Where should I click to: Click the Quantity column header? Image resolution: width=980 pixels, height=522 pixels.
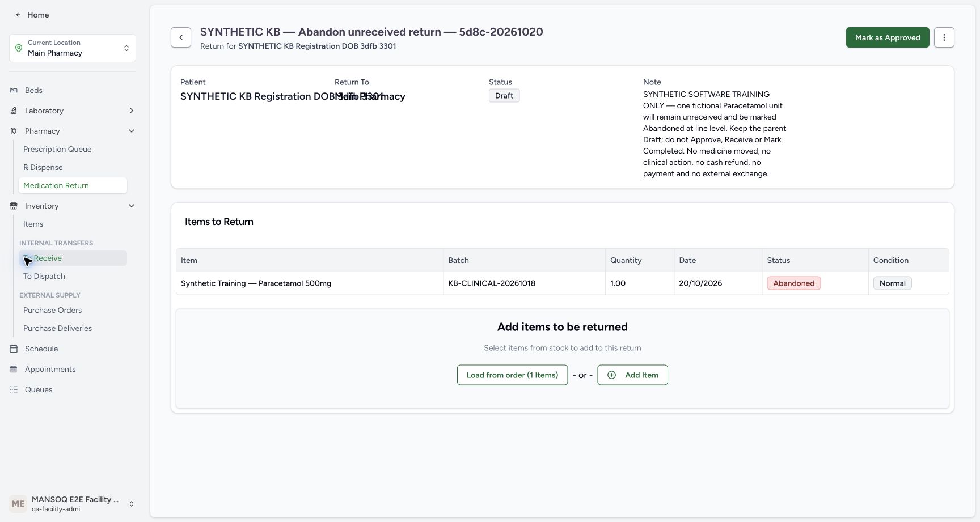(x=640, y=260)
